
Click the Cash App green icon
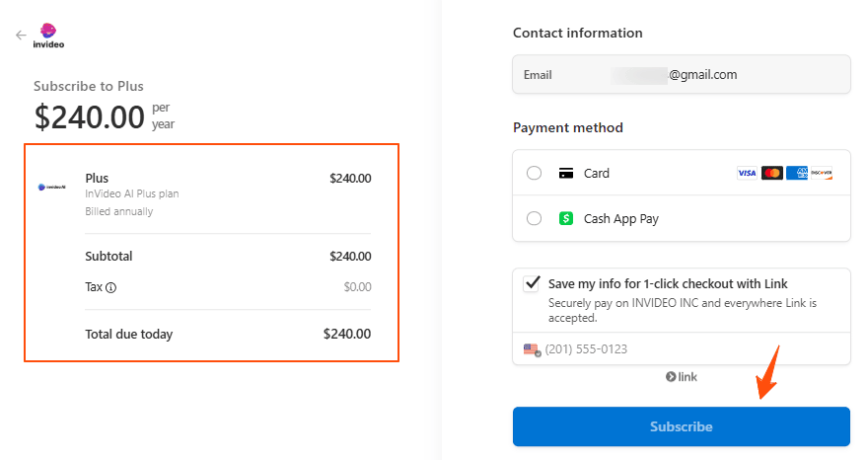click(566, 218)
